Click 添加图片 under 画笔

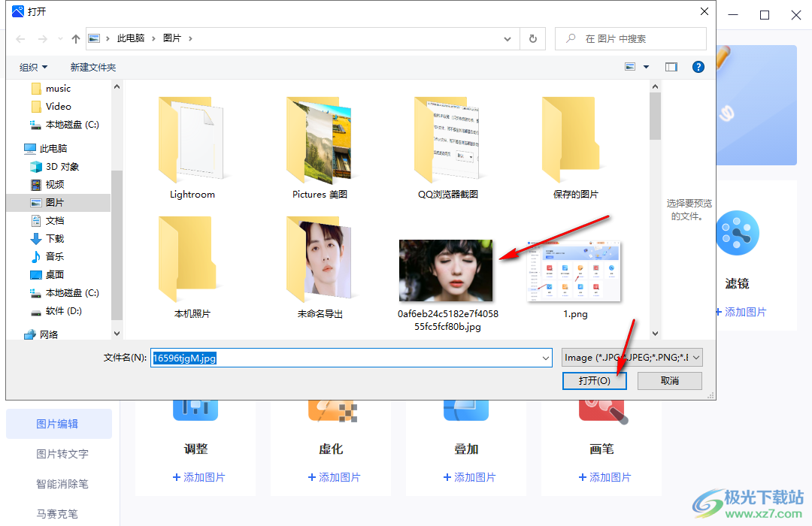604,477
